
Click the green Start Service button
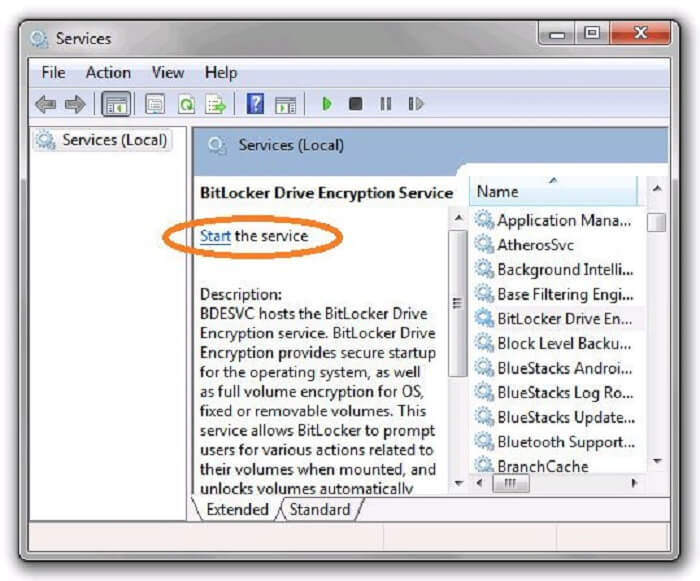[x=327, y=104]
